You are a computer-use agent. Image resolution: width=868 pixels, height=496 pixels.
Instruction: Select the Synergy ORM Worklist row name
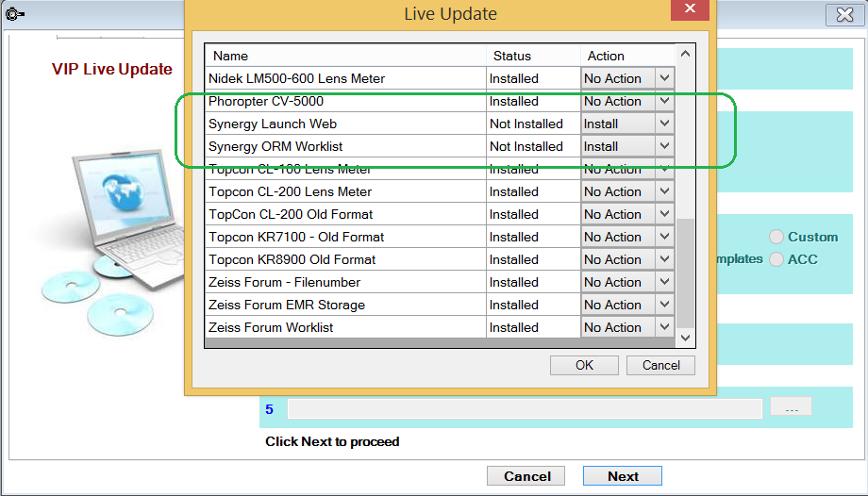point(275,147)
